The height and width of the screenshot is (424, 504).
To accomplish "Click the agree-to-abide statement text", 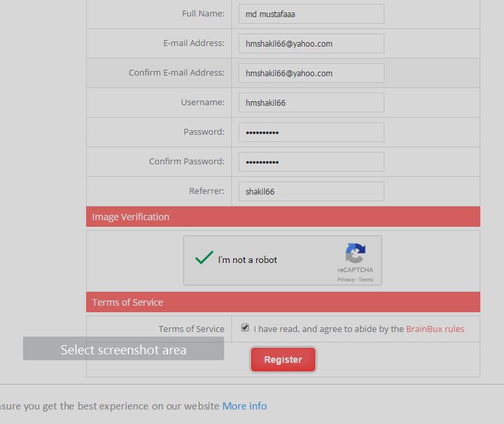I will point(329,329).
